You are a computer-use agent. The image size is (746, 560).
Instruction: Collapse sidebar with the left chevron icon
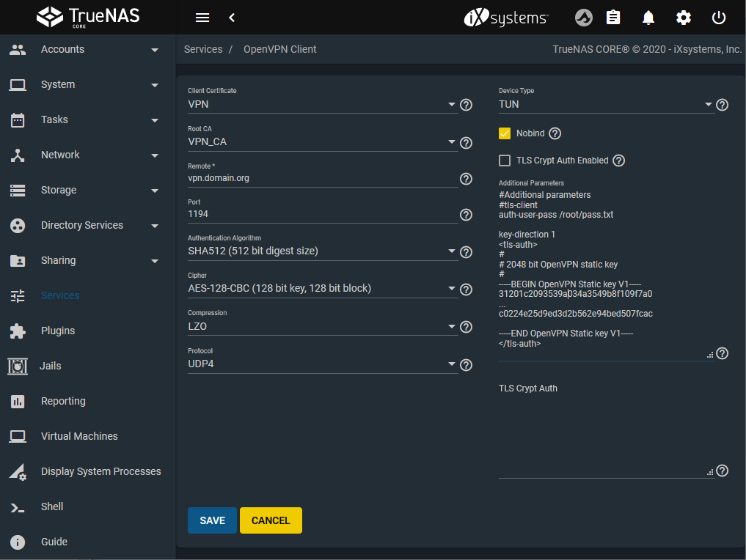pos(232,18)
